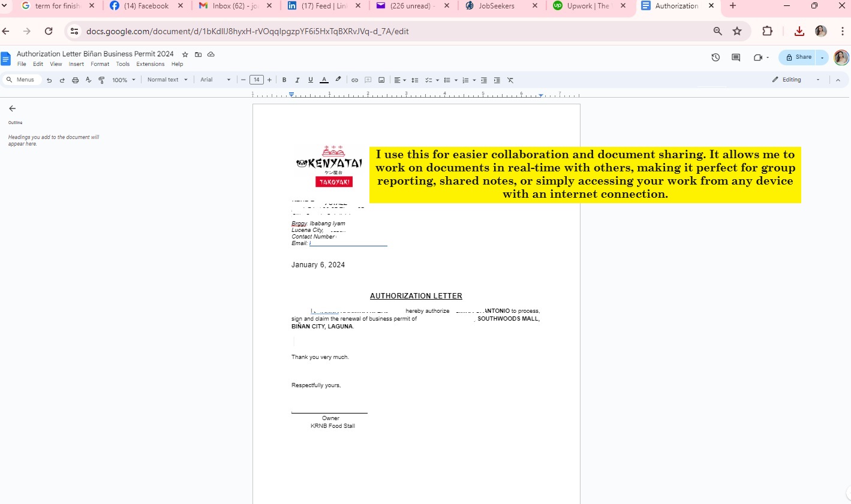Screen dimensions: 851x504
Task: Move the document to another folder
Action: coord(198,55)
